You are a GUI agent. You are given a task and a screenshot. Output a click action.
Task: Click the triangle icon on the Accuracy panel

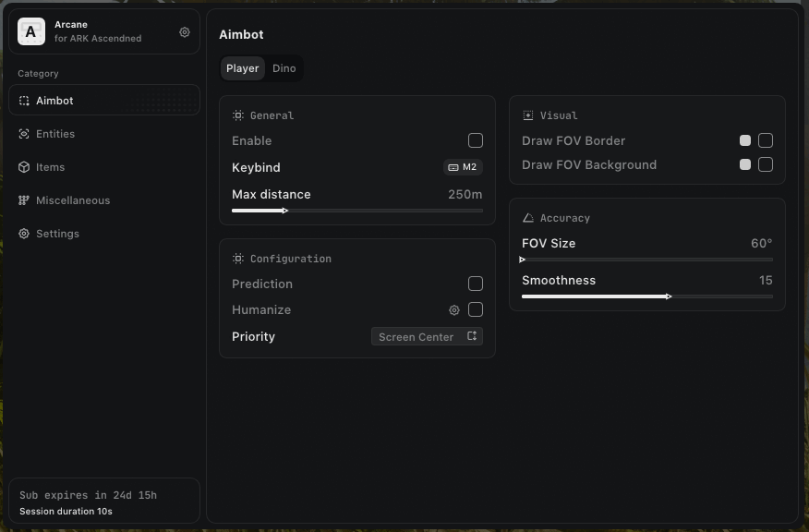point(528,217)
